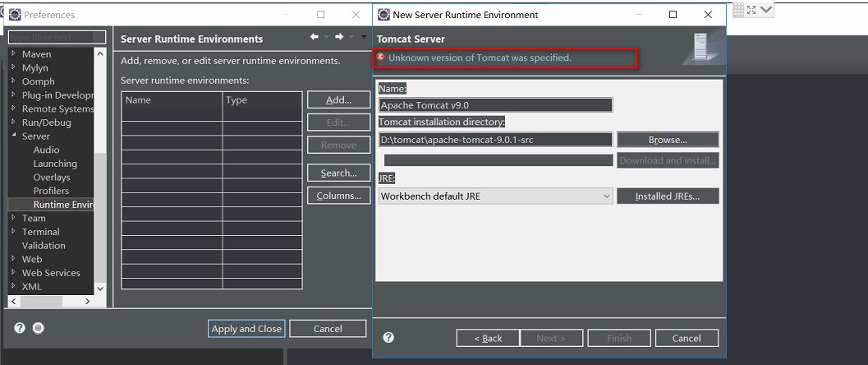The height and width of the screenshot is (365, 868).
Task: Click the Eclipse icon in New Server Runtime title bar
Action: tap(383, 15)
